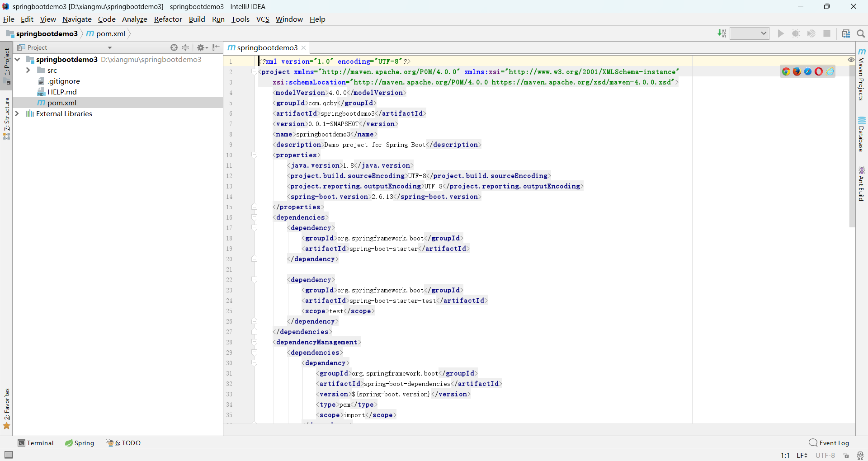Open the Build menu
This screenshot has height=461, width=868.
[x=197, y=19]
